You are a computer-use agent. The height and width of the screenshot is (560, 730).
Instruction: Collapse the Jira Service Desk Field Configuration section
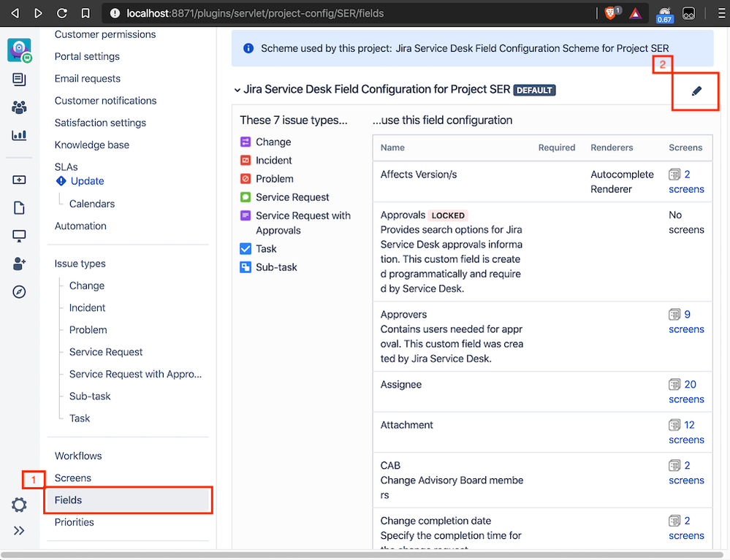pos(237,90)
